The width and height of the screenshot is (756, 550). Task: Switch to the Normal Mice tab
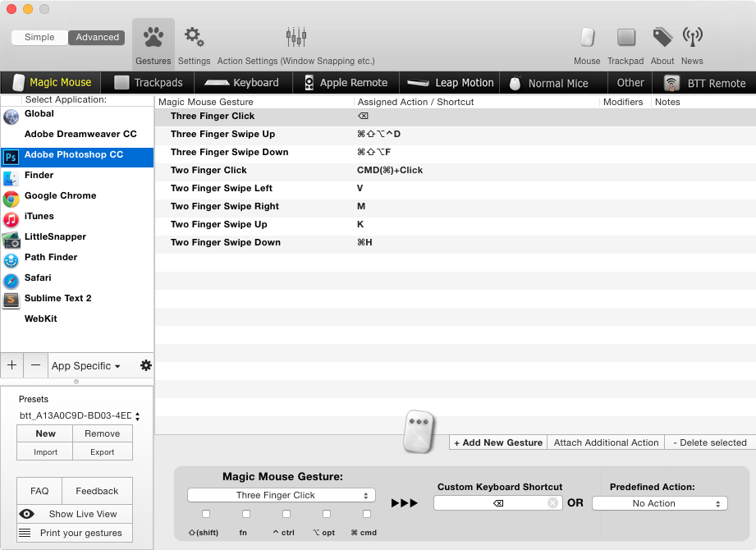coord(553,83)
